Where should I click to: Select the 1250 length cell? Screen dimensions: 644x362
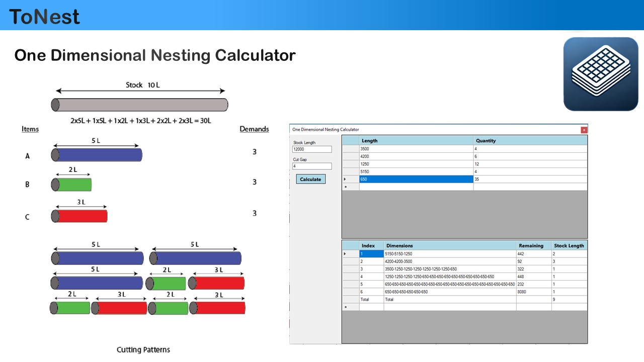[x=416, y=164]
